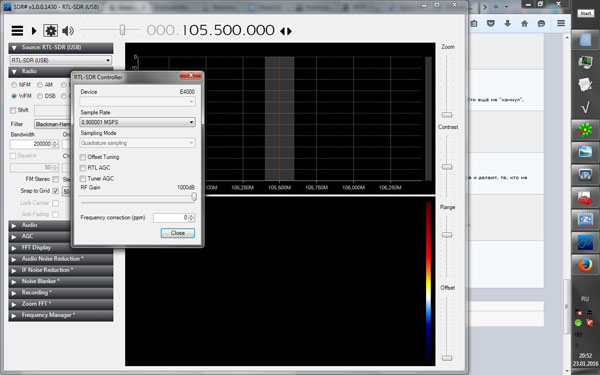The image size is (600, 375).
Task: Click the Contrast slider handle
Action: tap(447, 167)
